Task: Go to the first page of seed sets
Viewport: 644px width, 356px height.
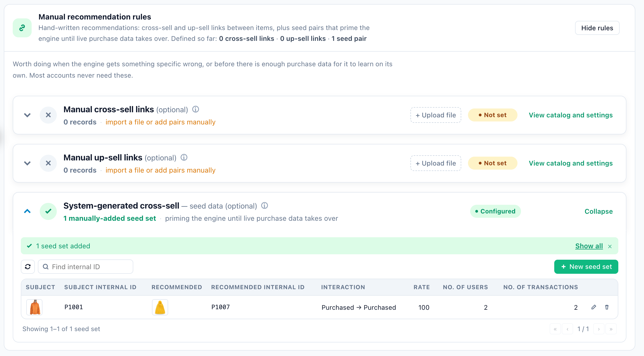Action: pyautogui.click(x=555, y=329)
